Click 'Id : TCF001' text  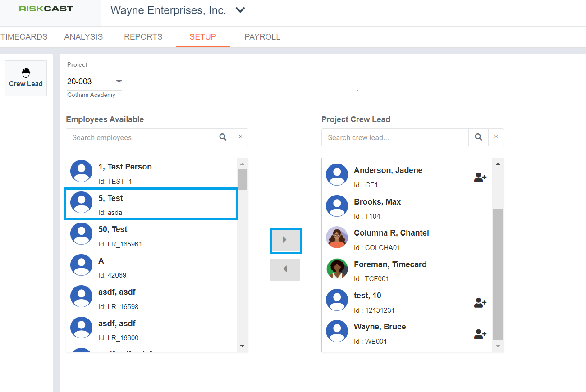point(371,279)
